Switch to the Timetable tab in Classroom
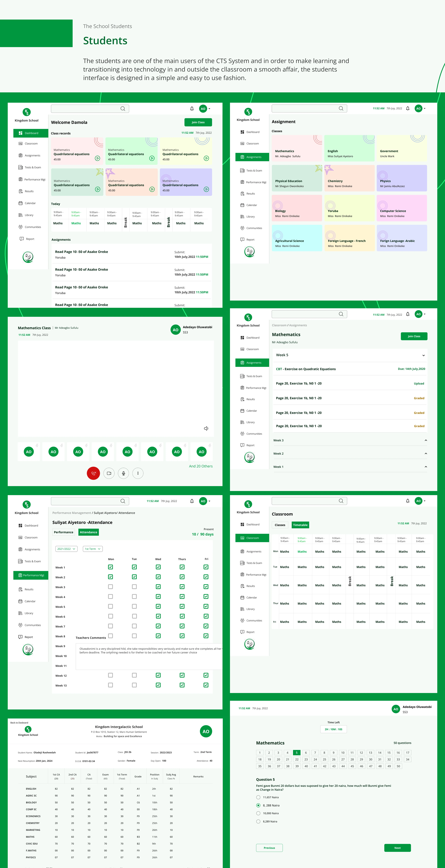This screenshot has width=445, height=868. [x=300, y=525]
